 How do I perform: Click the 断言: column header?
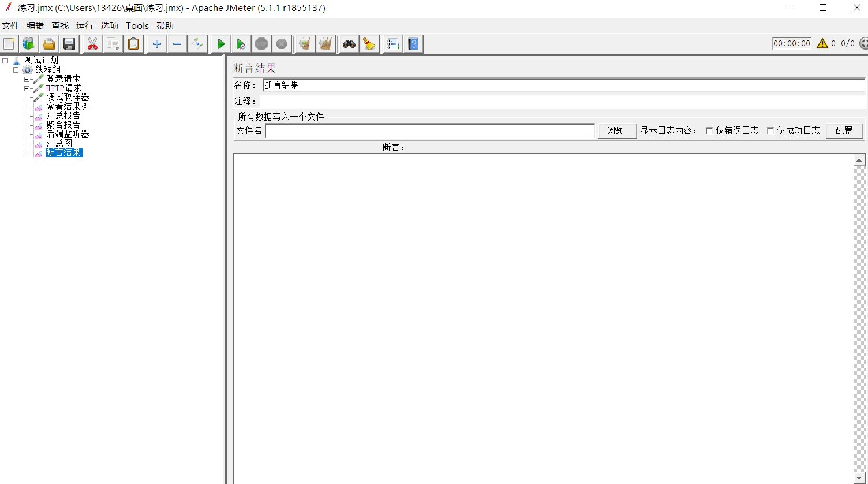(394, 148)
